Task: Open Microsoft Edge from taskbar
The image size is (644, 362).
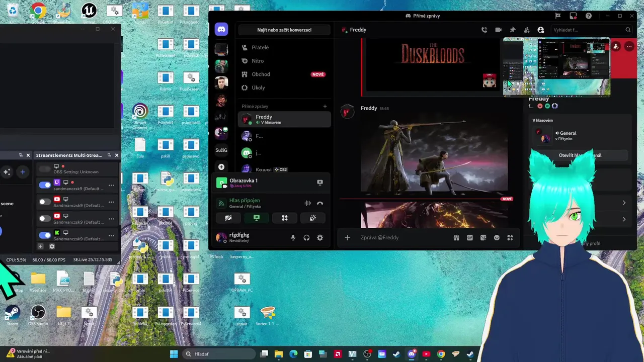Action: point(293,354)
